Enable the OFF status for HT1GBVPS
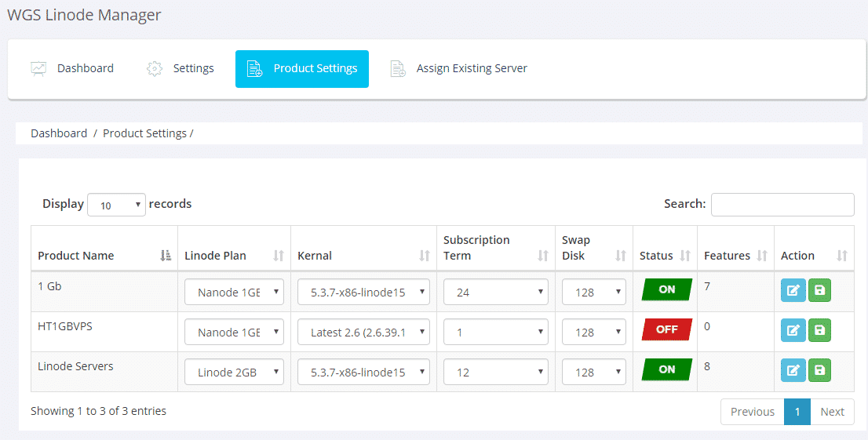The height and width of the screenshot is (440, 868). point(666,329)
